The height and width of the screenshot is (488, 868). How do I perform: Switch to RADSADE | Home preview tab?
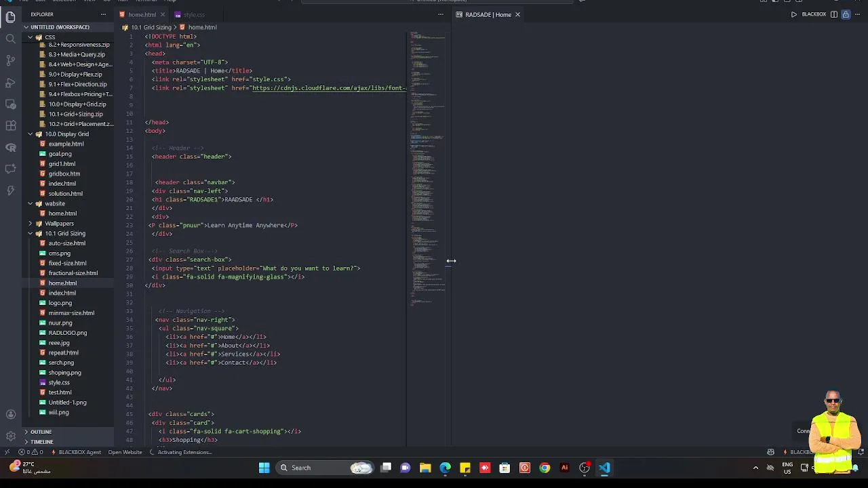[x=488, y=14]
